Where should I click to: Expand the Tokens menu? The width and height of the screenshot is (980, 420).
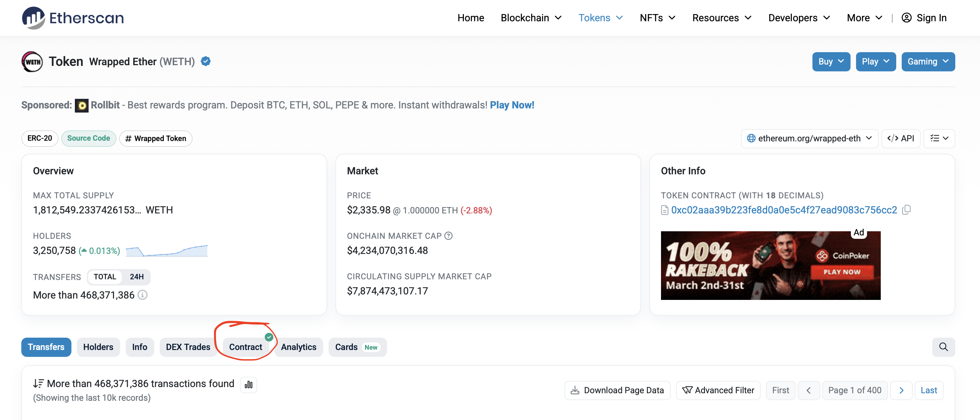601,18
